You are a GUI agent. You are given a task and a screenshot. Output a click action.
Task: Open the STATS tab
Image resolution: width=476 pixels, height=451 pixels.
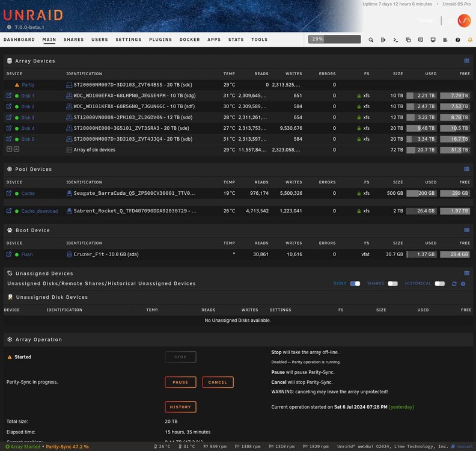[x=236, y=40]
